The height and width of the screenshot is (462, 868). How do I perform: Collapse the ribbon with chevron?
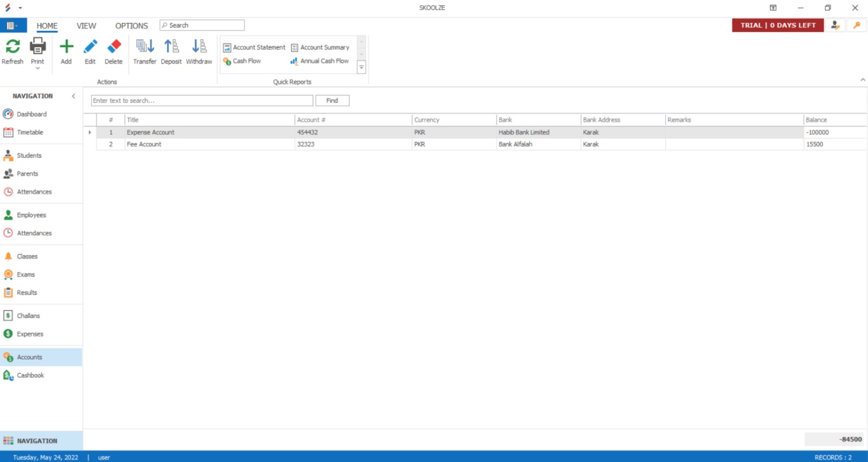click(x=863, y=80)
